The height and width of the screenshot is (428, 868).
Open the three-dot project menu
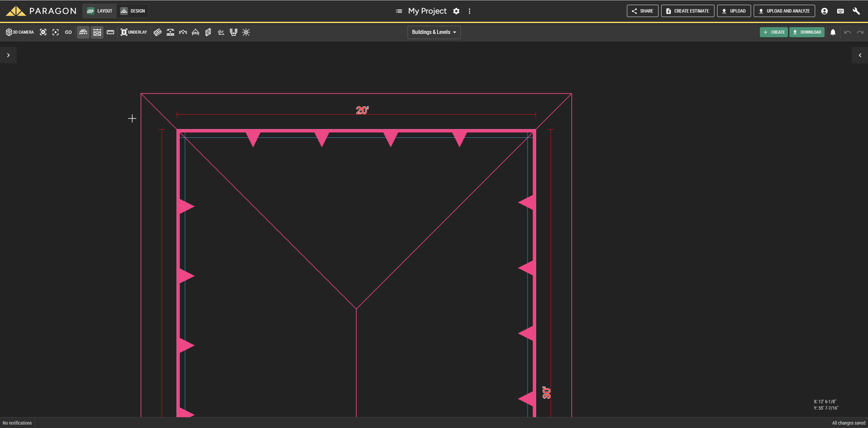click(469, 11)
